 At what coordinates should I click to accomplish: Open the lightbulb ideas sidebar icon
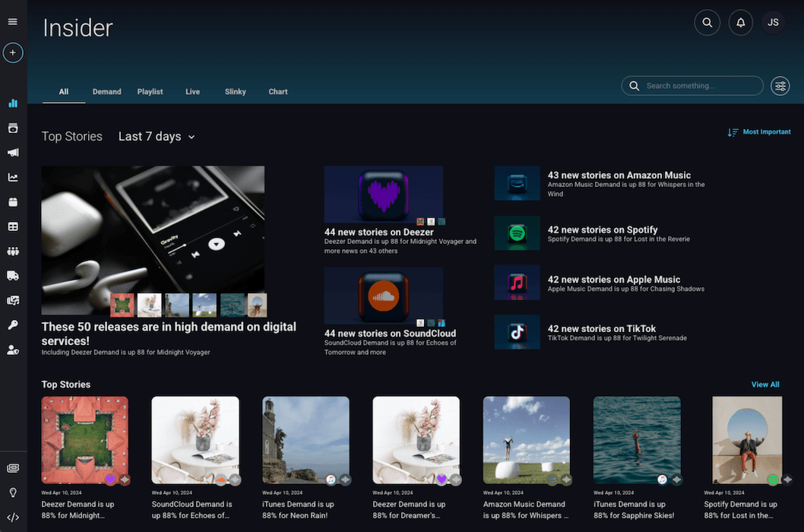point(13,492)
